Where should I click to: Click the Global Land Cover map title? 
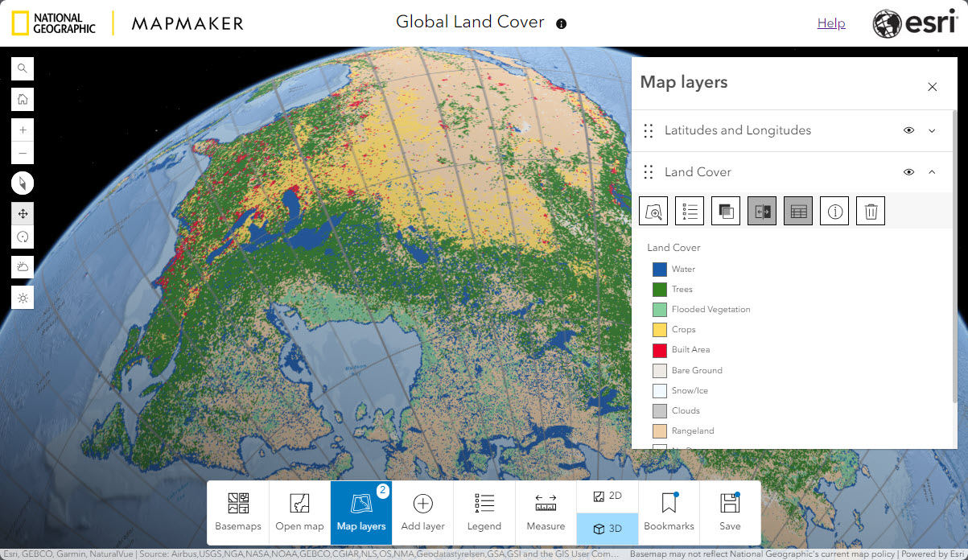click(x=470, y=23)
